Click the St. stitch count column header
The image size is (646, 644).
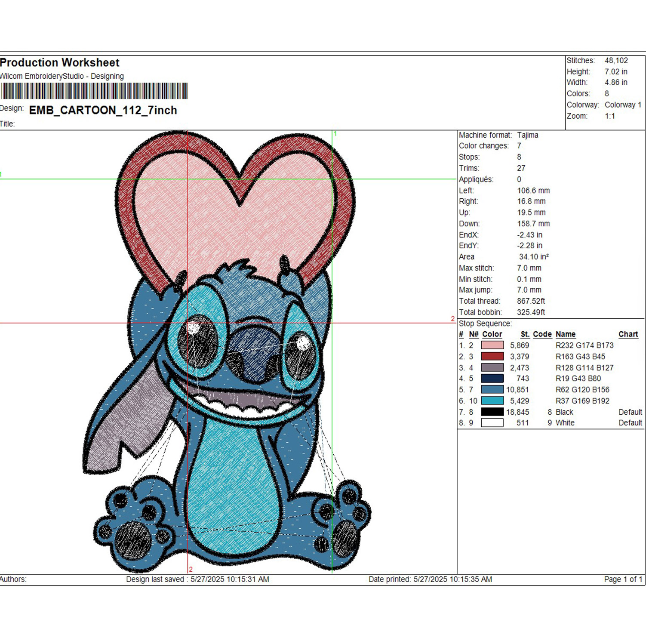pyautogui.click(x=525, y=334)
